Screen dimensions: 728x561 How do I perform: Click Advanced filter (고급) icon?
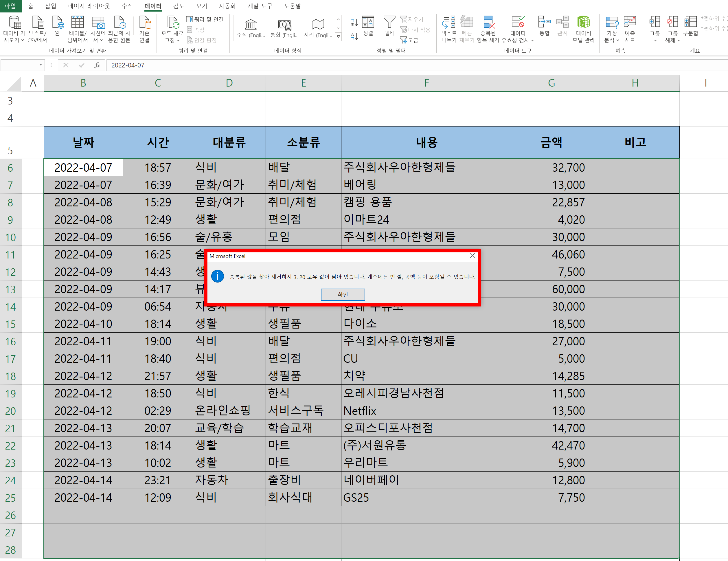tap(409, 40)
